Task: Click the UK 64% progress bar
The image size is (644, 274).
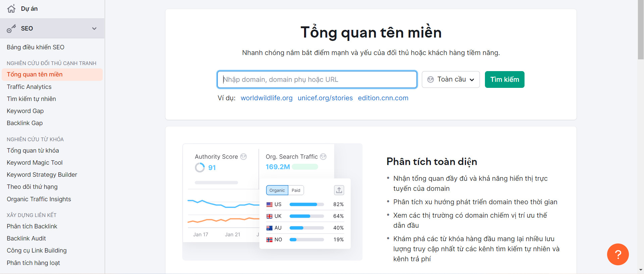Action: pyautogui.click(x=307, y=216)
